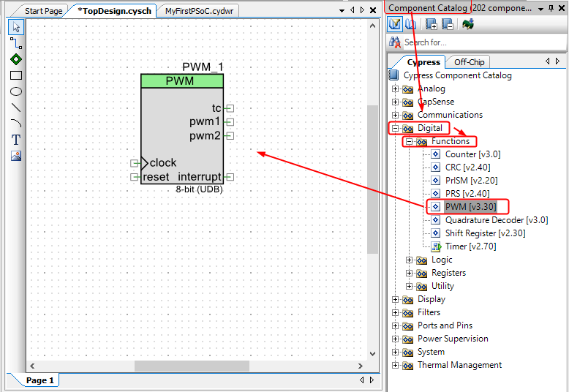Image resolution: width=569 pixels, height=392 pixels.
Task: Toggle the catalog filter button
Action: coord(395,24)
